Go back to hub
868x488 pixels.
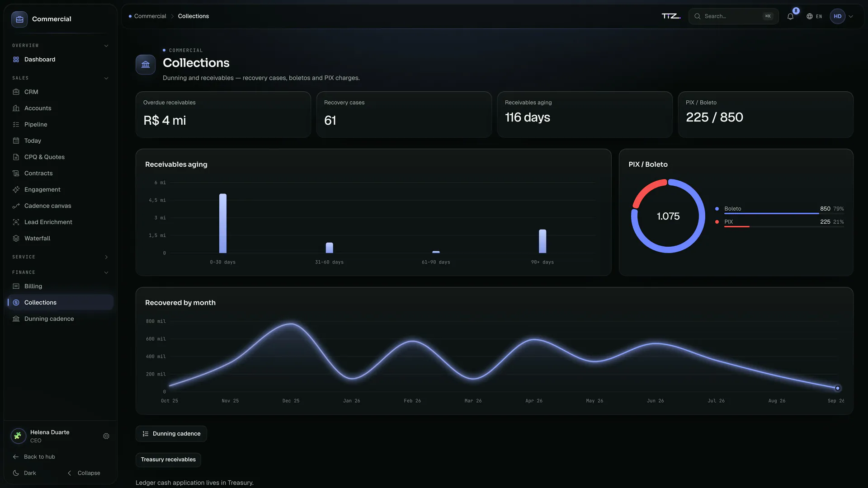click(x=34, y=457)
